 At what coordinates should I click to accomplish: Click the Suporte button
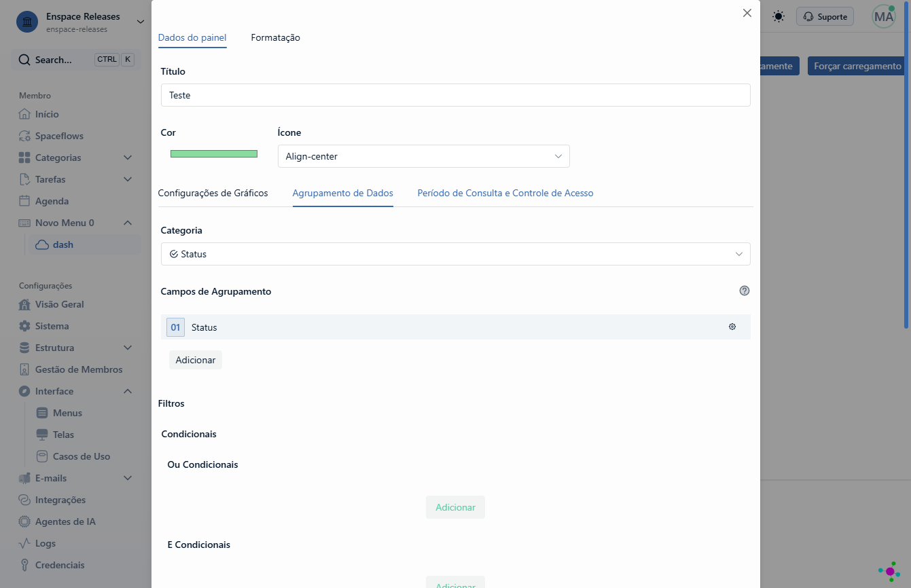tap(825, 17)
